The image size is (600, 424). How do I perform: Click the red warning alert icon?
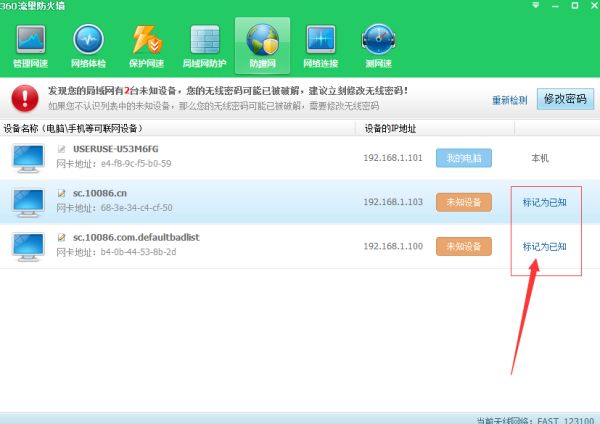coord(25,98)
